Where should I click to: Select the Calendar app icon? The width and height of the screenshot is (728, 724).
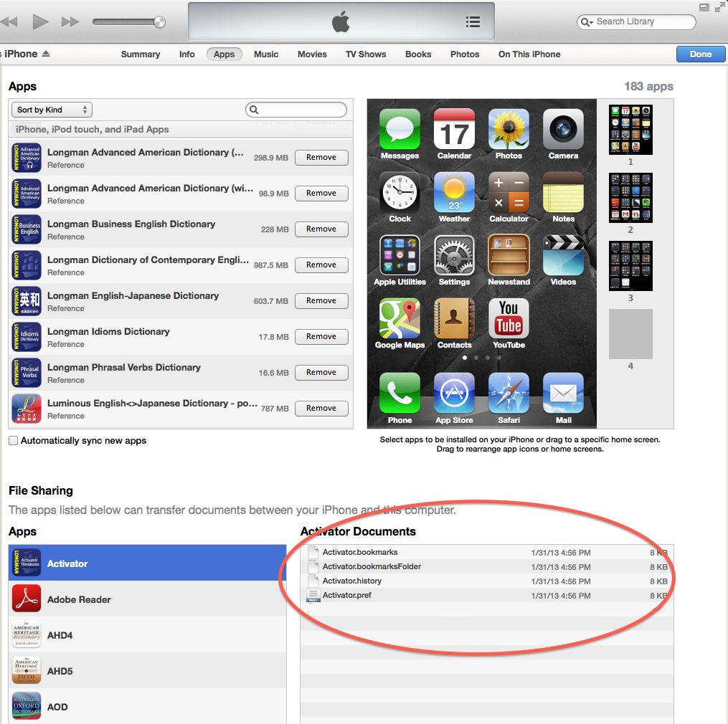point(454,129)
